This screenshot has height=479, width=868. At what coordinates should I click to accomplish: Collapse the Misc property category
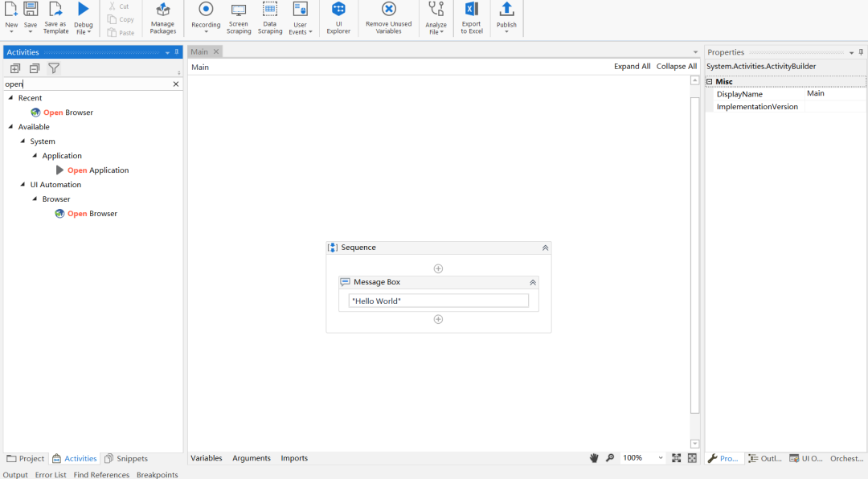pyautogui.click(x=709, y=81)
